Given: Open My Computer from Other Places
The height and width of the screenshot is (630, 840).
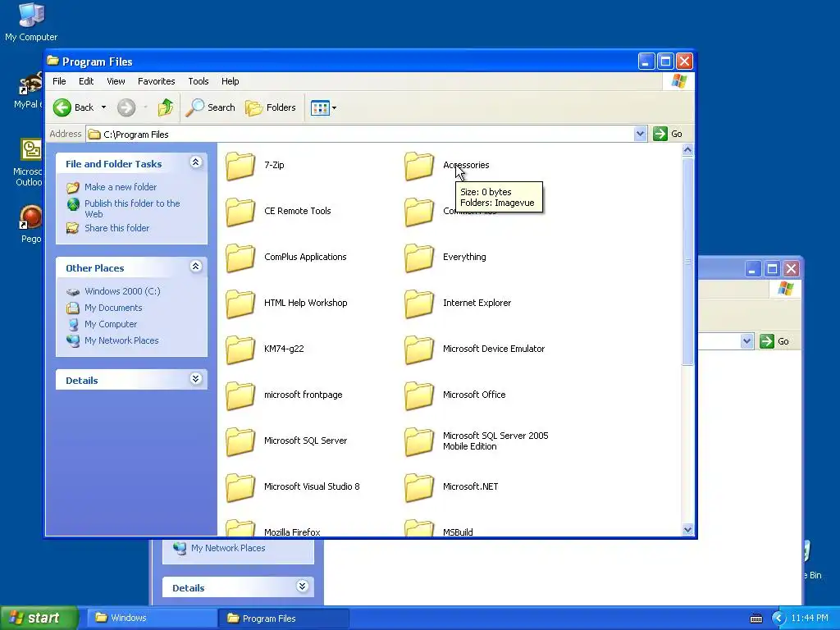Looking at the screenshot, I should point(111,325).
